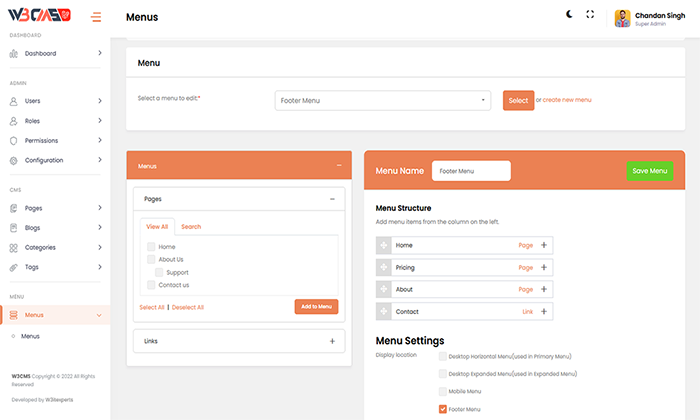Open Dashboard in the sidebar
This screenshot has width=700, height=420.
pos(40,53)
